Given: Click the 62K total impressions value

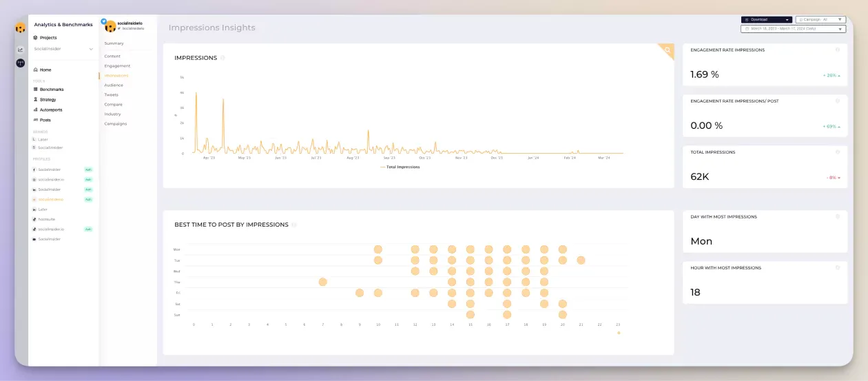Looking at the screenshot, I should pos(700,176).
